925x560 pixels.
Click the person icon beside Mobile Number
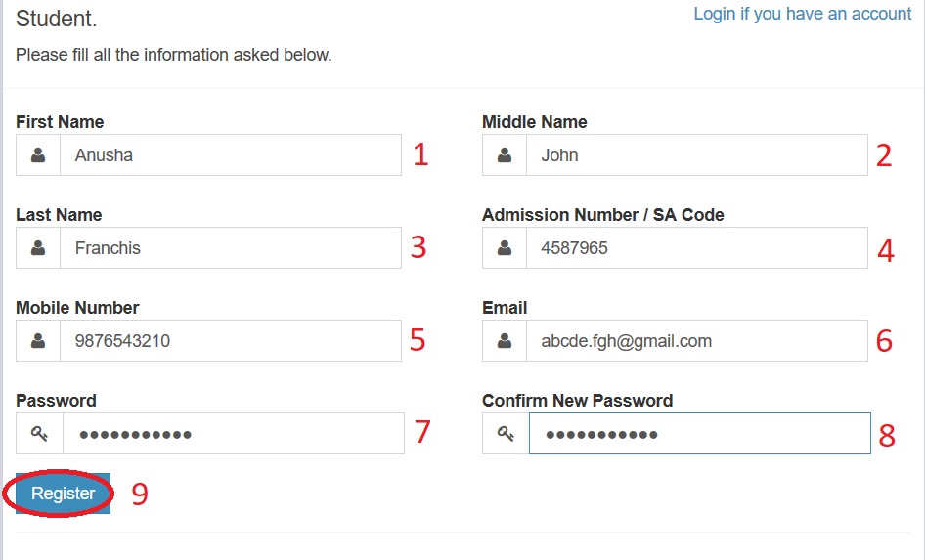38,341
